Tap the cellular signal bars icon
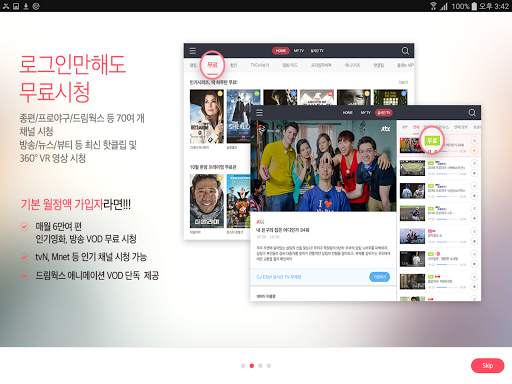 click(x=443, y=6)
